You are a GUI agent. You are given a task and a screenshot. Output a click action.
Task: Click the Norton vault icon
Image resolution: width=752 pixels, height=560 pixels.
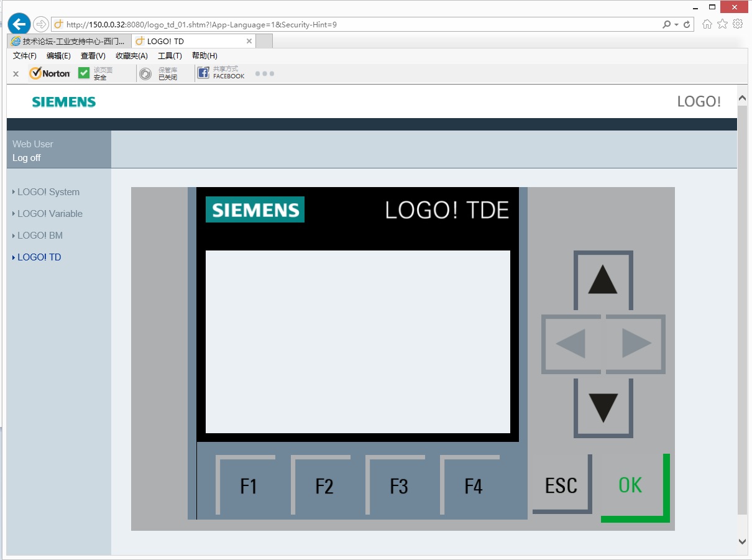[145, 74]
